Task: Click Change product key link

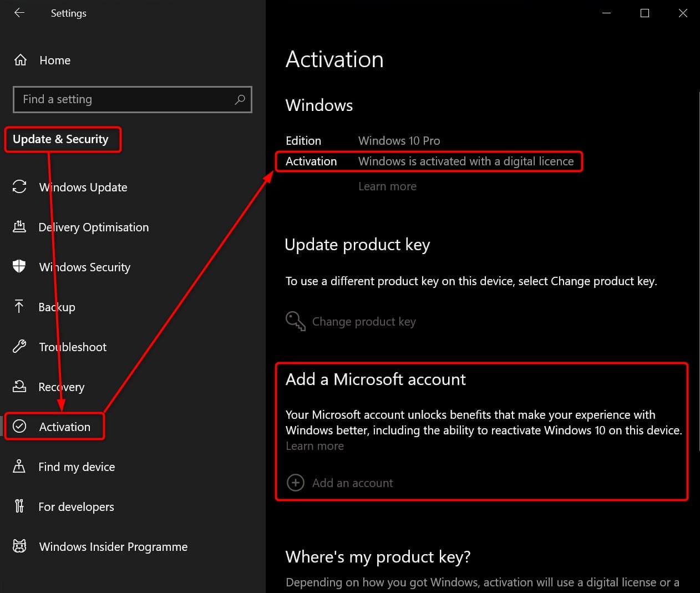Action: click(364, 322)
